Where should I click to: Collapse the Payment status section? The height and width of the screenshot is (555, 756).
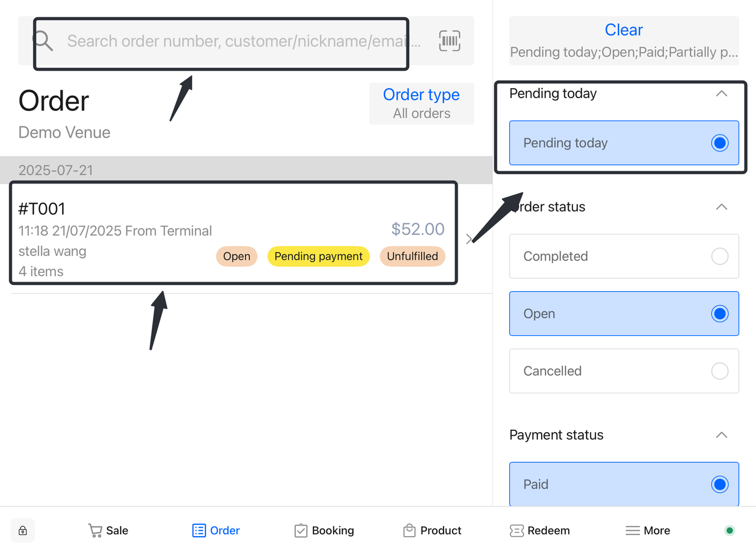pos(721,435)
